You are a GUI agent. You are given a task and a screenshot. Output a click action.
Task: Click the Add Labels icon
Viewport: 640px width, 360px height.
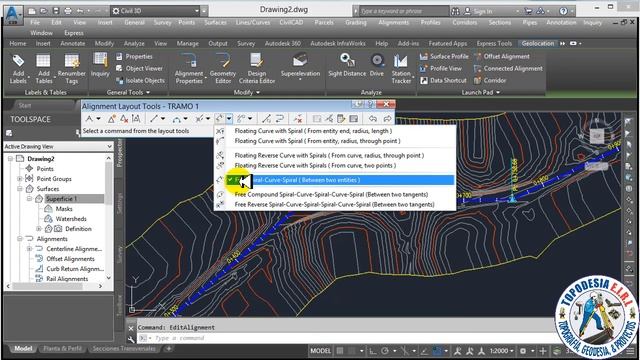tap(18, 69)
